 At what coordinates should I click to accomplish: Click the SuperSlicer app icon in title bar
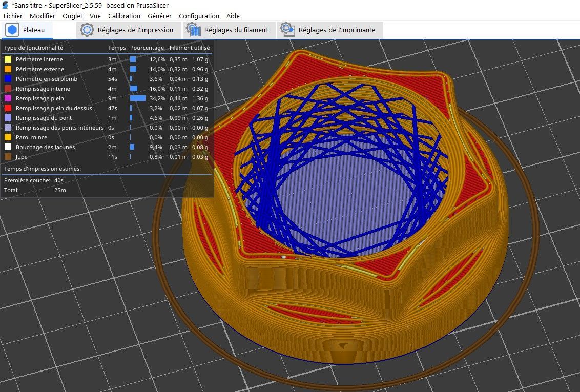coord(5,5)
